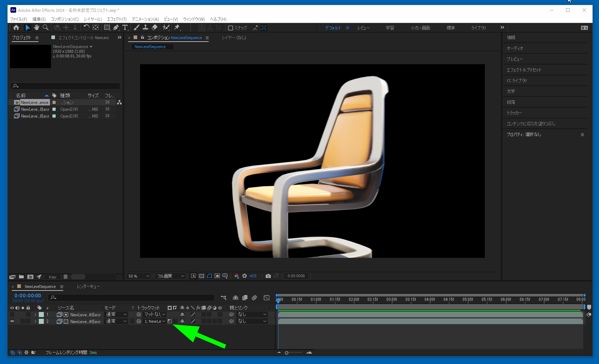The image size is (599, 364).
Task: Toggle transparency grid in viewer
Action: pyautogui.click(x=201, y=276)
